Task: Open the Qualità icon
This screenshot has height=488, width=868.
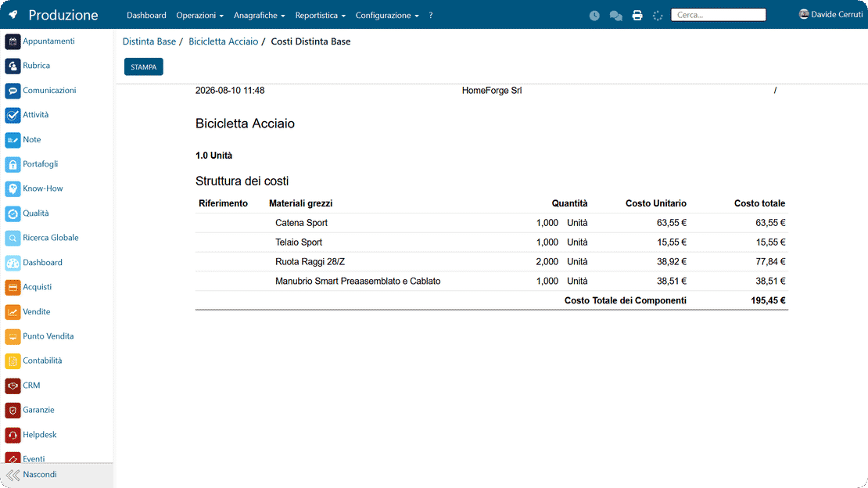Action: (x=13, y=213)
